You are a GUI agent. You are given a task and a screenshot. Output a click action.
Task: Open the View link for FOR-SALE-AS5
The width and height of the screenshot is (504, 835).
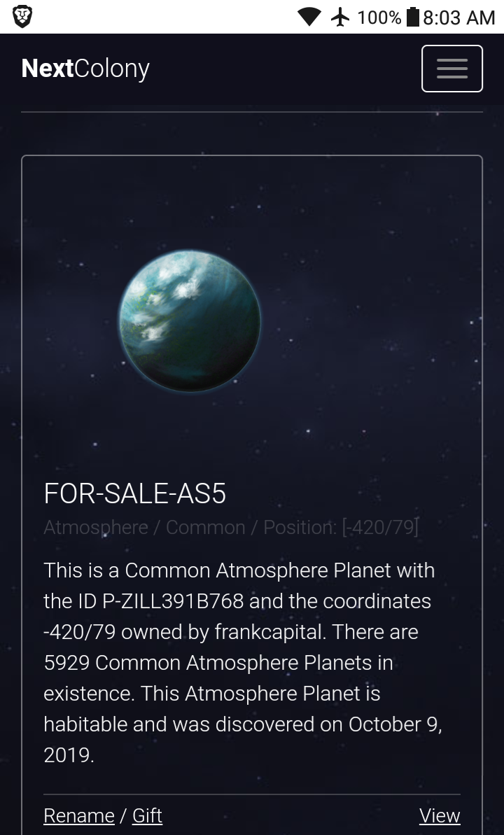(x=440, y=815)
